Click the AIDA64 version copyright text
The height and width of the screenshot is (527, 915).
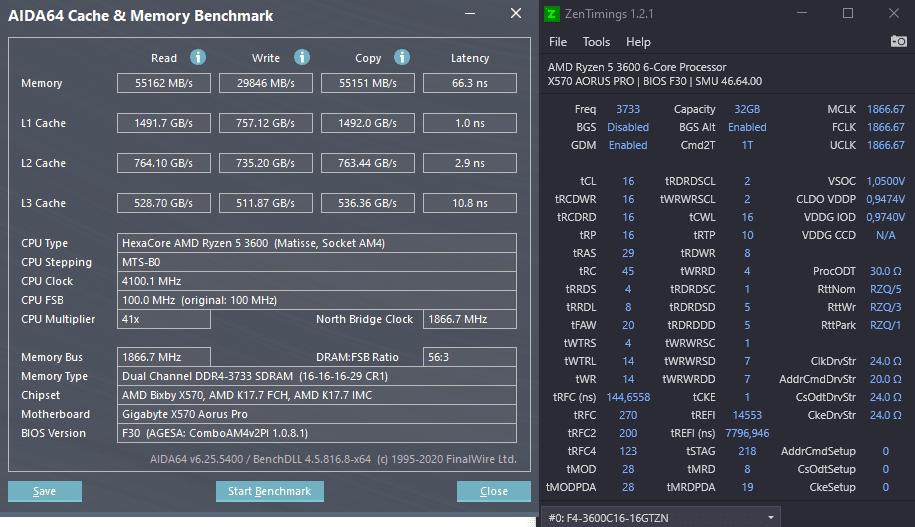click(x=333, y=459)
